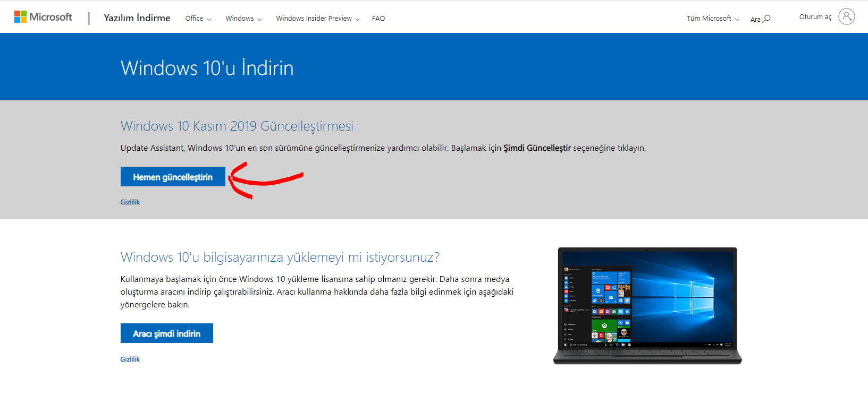
Task: Click Oturum aç to sign in
Action: point(815,17)
